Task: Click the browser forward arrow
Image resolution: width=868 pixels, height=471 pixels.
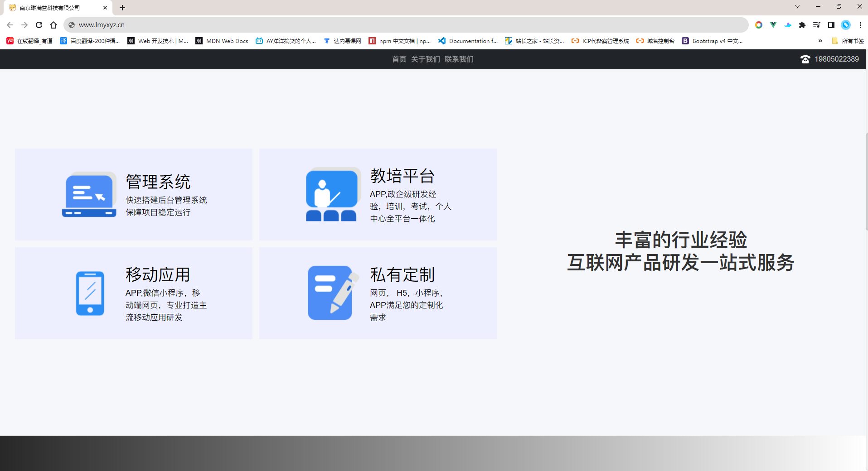Action: [x=24, y=25]
